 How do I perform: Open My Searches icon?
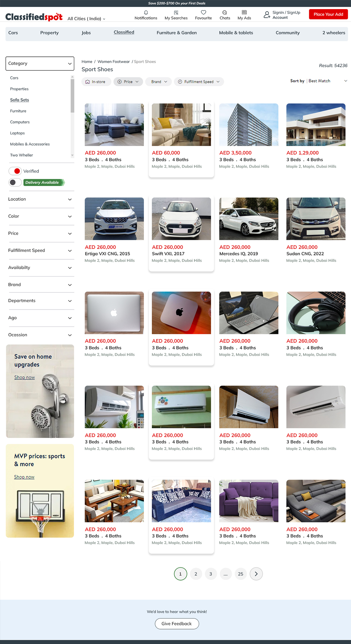point(176,13)
